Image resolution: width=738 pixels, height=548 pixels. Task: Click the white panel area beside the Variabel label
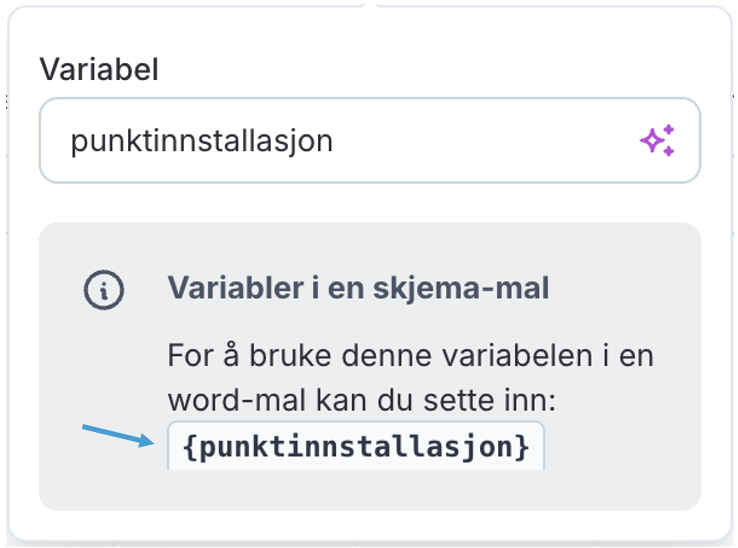coord(450,70)
